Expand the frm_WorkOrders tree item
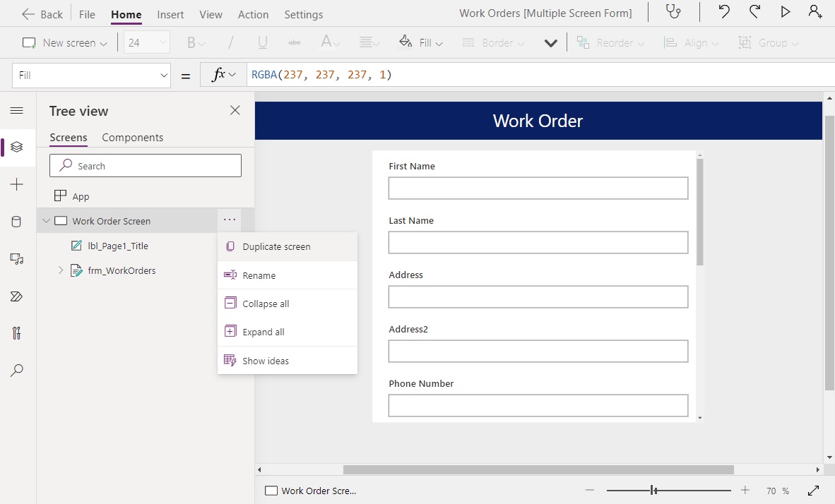Image resolution: width=835 pixels, height=504 pixels. point(61,270)
